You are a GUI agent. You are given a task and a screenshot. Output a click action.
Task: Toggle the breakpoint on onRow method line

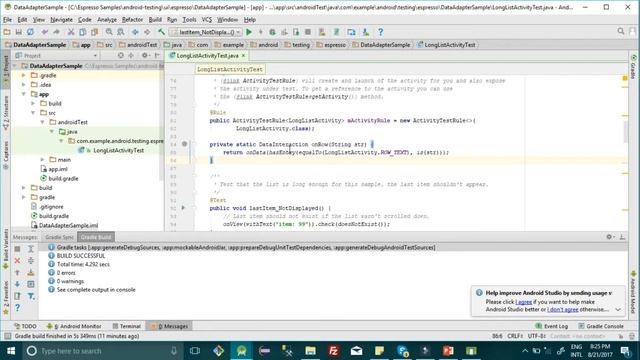pos(184,144)
